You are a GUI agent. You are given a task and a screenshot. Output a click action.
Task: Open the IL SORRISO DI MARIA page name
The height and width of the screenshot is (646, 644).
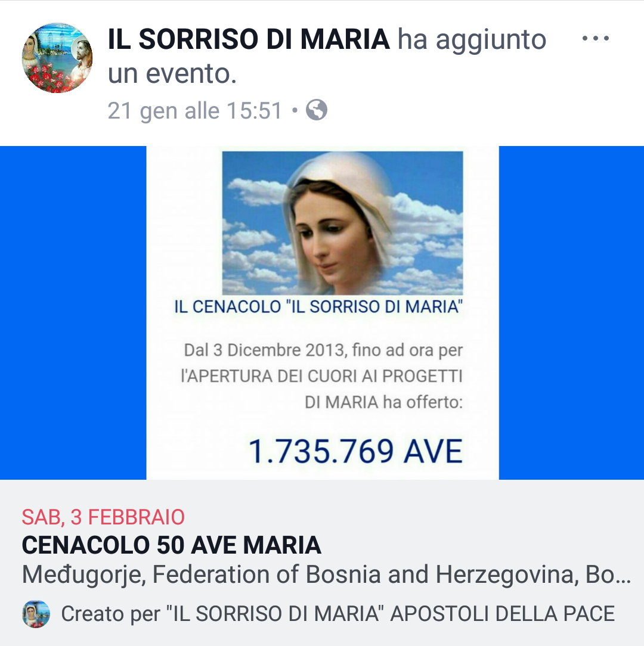[x=248, y=39]
